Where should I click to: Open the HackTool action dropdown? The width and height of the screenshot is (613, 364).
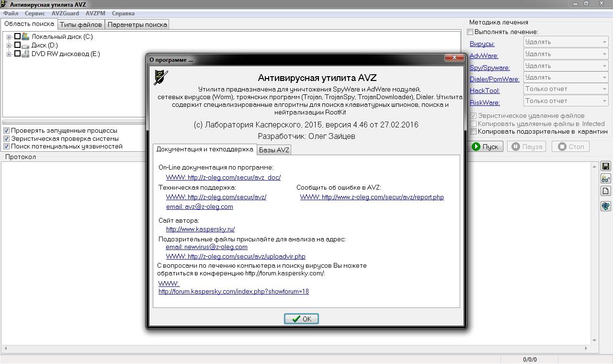(x=566, y=89)
